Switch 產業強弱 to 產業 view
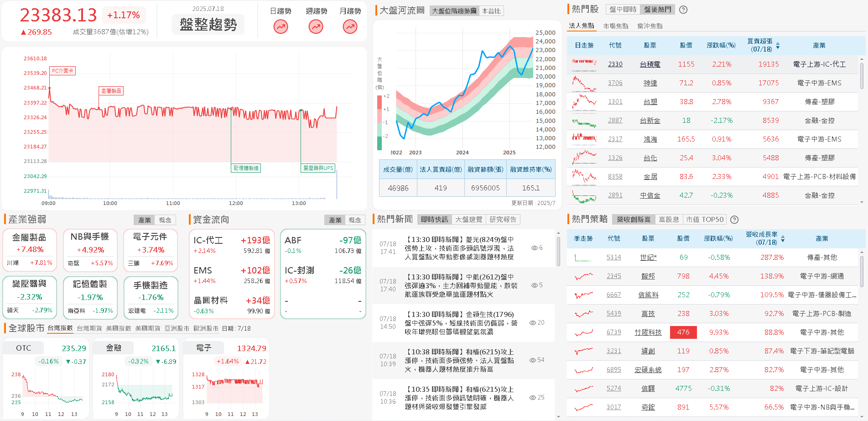 click(145, 220)
